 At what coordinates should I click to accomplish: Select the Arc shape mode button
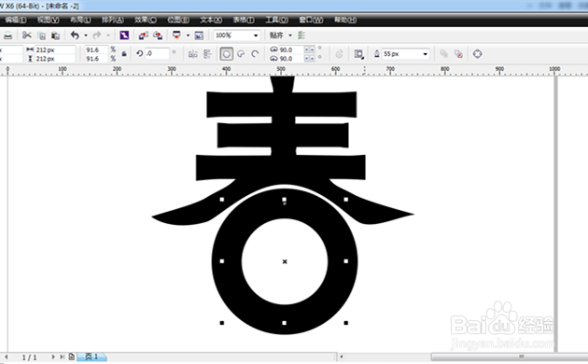pyautogui.click(x=255, y=54)
